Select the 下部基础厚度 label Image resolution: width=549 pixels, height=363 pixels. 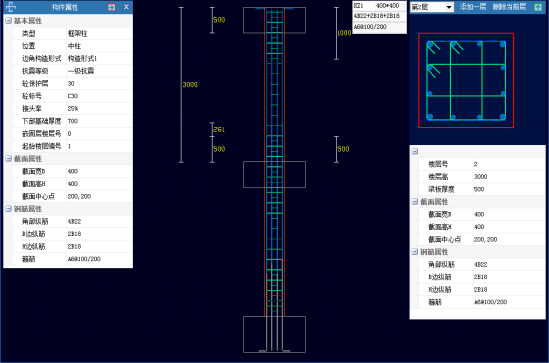pyautogui.click(x=41, y=121)
